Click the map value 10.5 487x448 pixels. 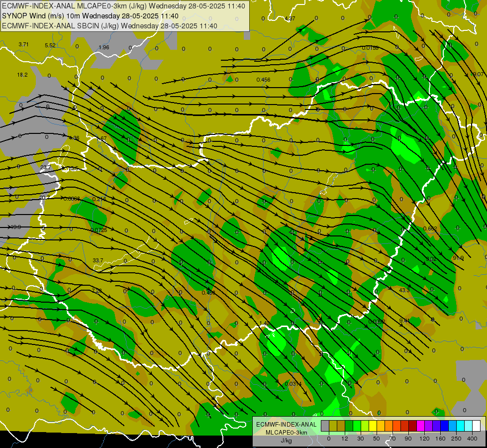[73, 169]
